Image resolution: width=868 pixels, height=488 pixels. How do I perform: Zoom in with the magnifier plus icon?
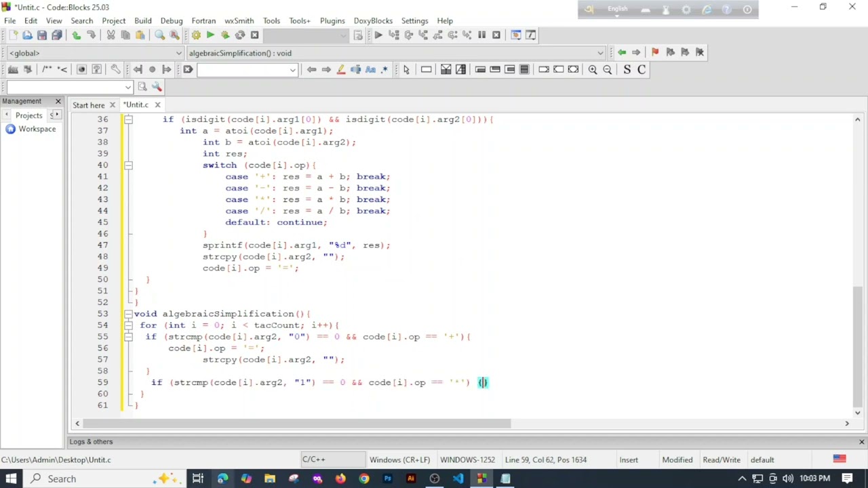click(593, 69)
